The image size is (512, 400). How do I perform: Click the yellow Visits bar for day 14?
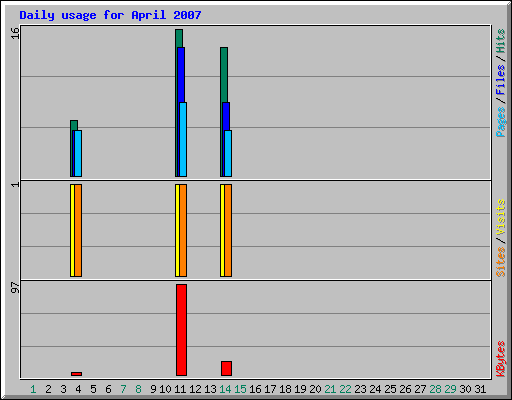coord(222,230)
